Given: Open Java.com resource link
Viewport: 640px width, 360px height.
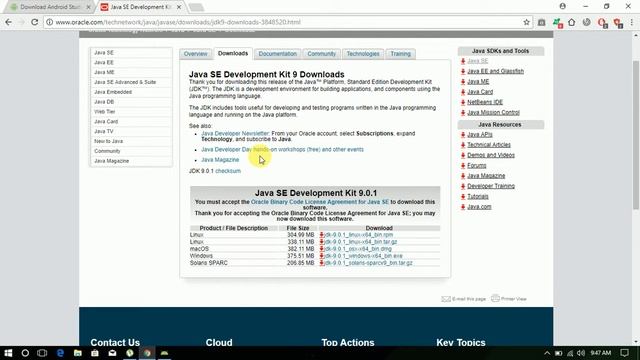Looking at the screenshot, I should point(479,207).
